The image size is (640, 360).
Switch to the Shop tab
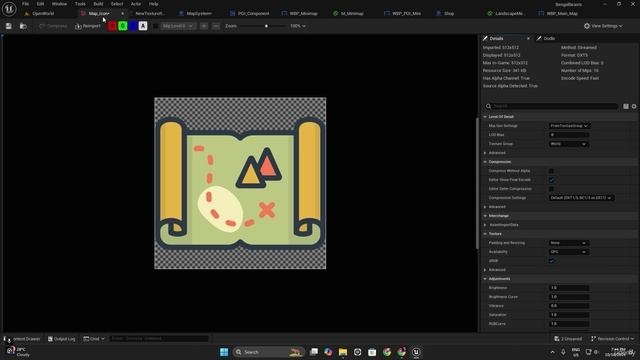(449, 13)
